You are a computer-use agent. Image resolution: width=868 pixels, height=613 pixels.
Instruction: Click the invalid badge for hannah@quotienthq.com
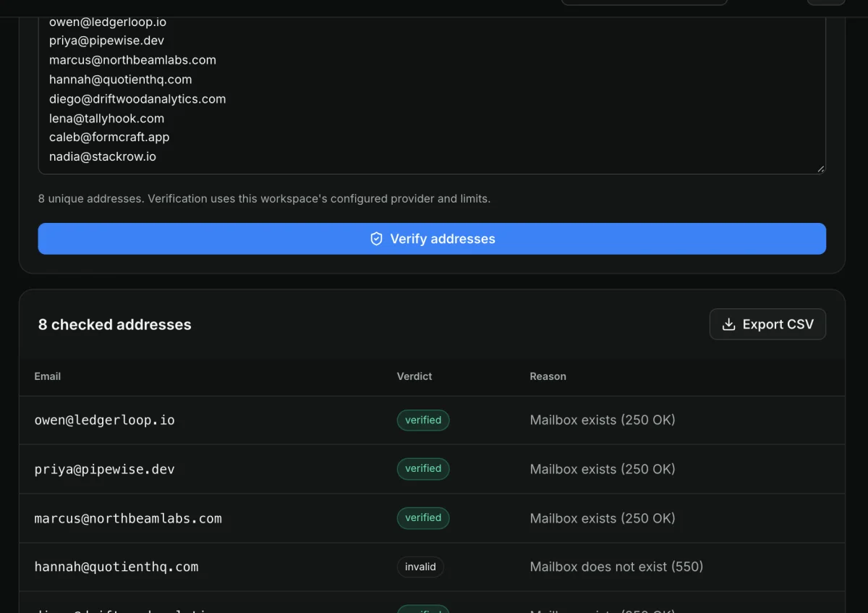[420, 567]
